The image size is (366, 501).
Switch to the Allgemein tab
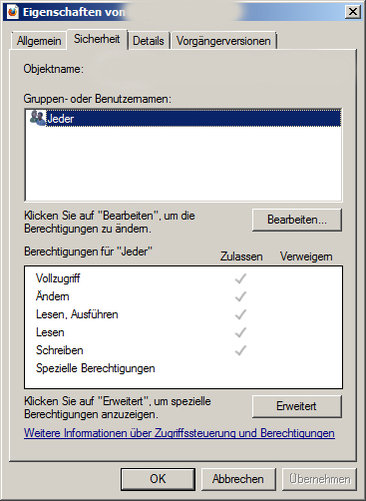pyautogui.click(x=39, y=41)
